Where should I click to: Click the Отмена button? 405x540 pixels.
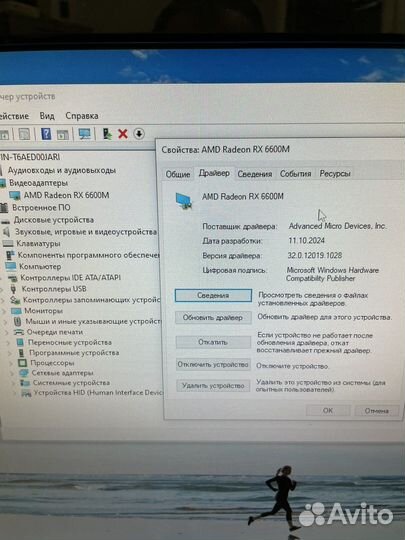coord(377,411)
